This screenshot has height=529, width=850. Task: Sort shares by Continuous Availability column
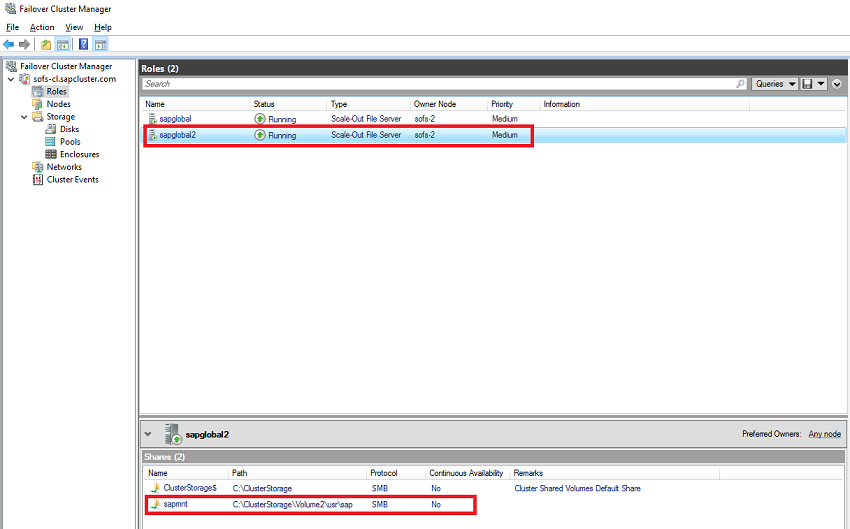click(x=466, y=473)
